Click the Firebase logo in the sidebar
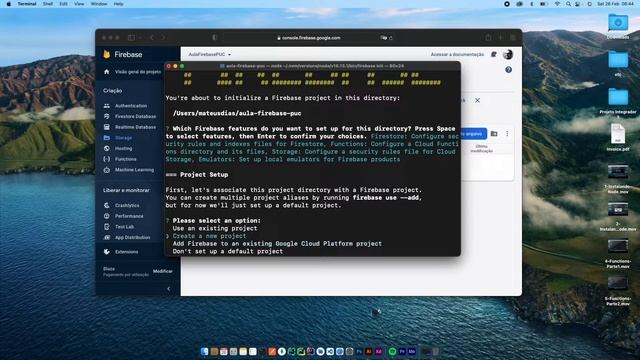Image resolution: width=640 pixels, height=360 pixels. pos(122,54)
